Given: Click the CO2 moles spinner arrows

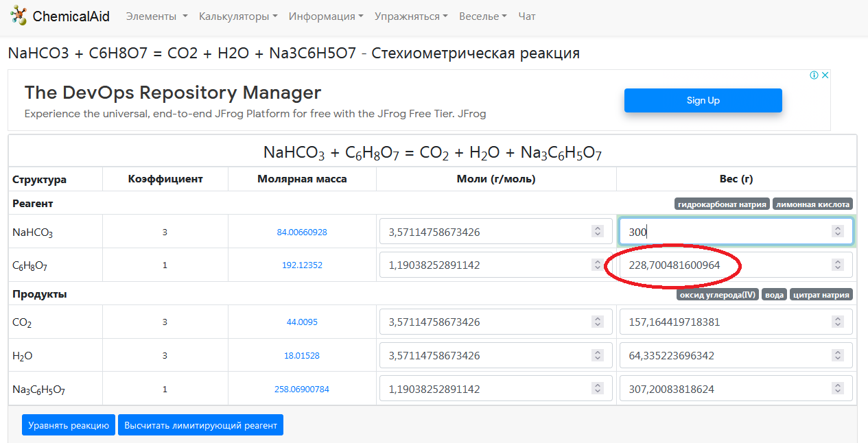Looking at the screenshot, I should (x=598, y=322).
